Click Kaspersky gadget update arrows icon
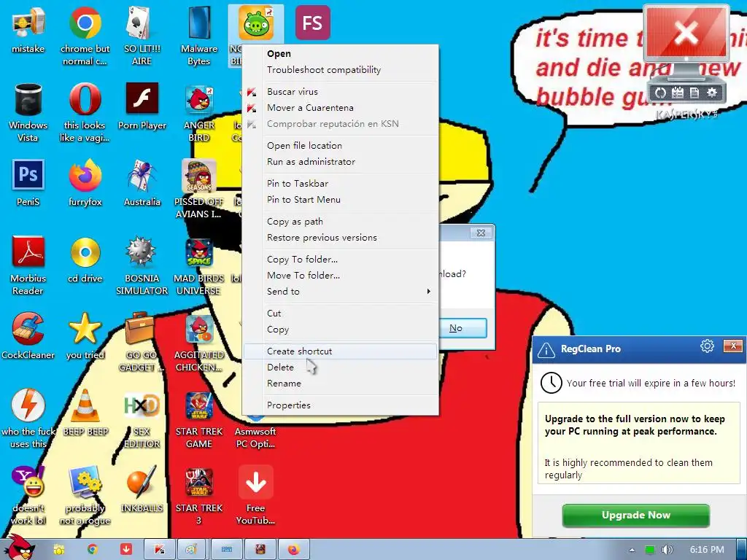 point(660,93)
